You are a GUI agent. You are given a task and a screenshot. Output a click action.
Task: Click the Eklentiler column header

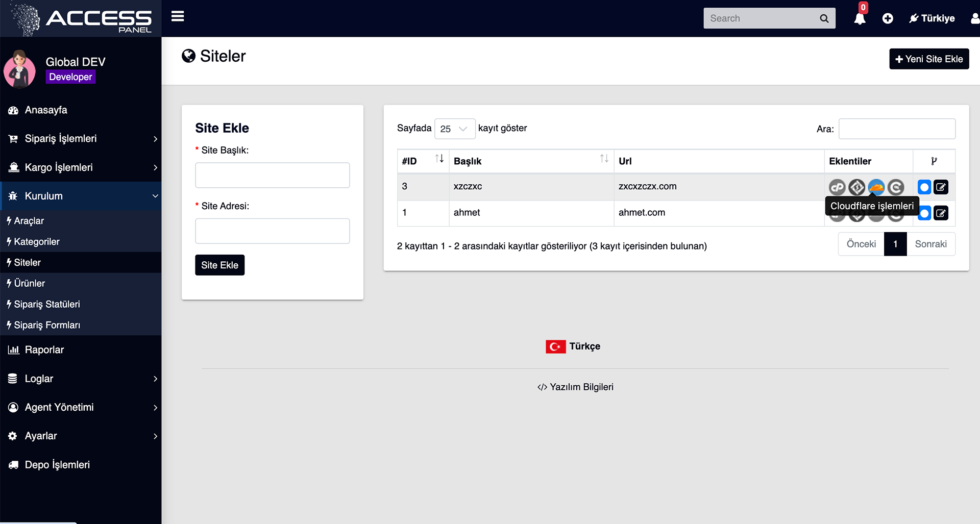tap(868, 161)
